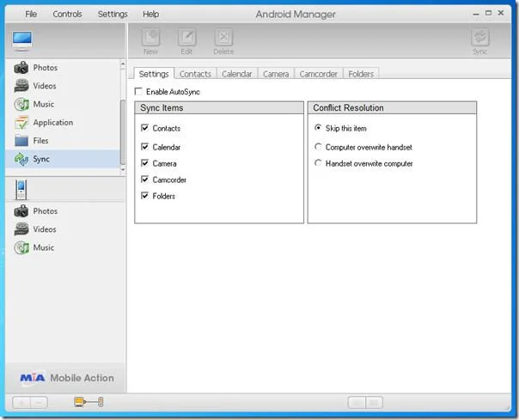Switch to the Folders tab
This screenshot has height=420, width=519.
[x=361, y=74]
